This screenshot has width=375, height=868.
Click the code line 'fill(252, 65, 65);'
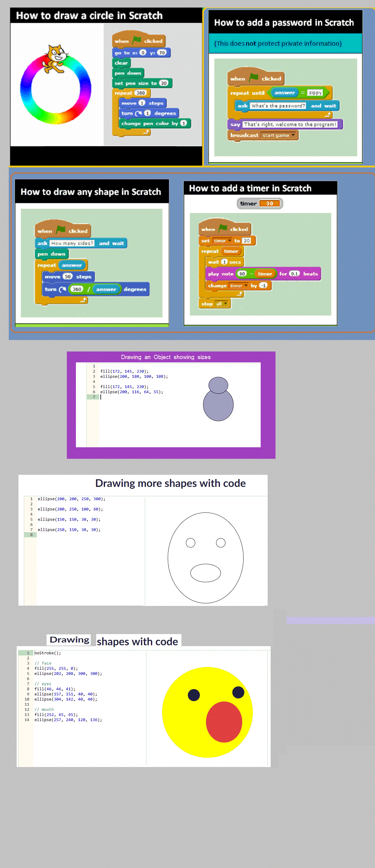tap(56, 714)
